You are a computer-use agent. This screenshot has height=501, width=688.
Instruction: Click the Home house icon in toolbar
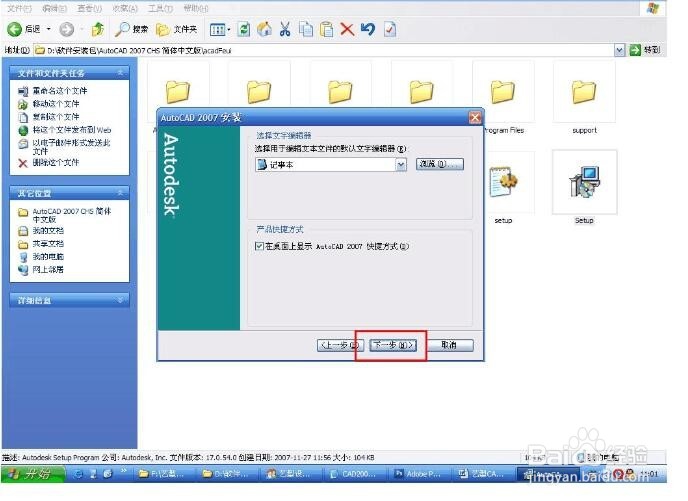[264, 29]
